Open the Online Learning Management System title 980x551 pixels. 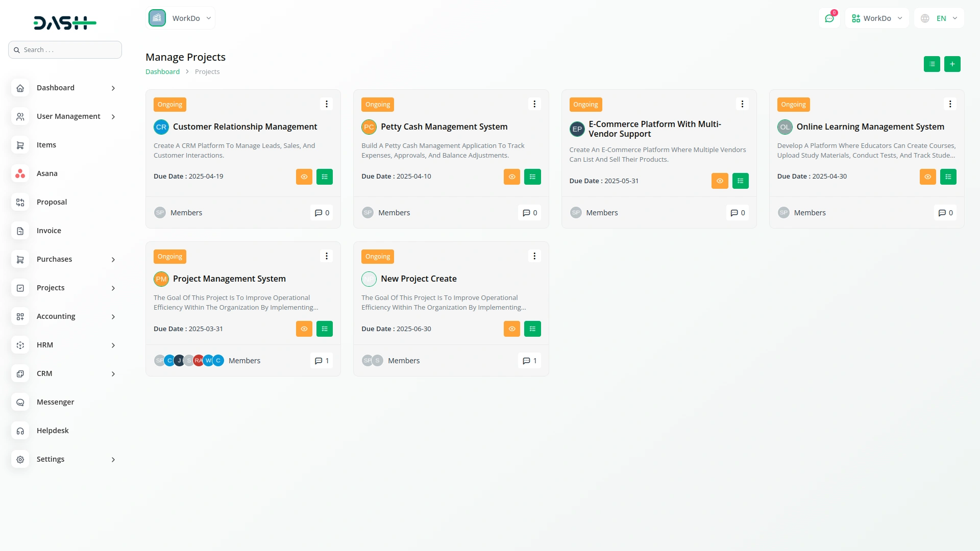870,127
